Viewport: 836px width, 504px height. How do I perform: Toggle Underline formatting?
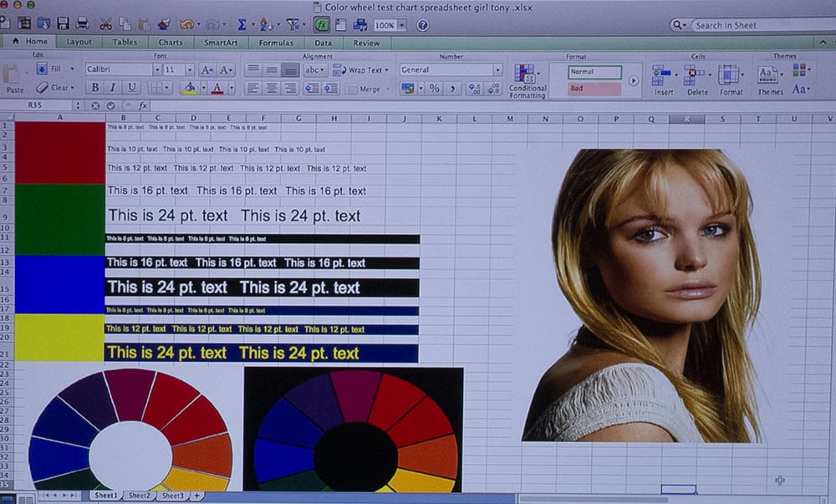132,88
